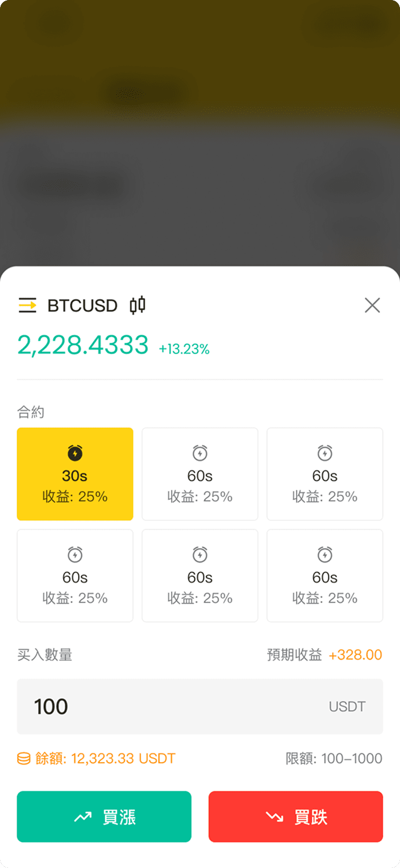The image size is (400, 868).
Task: Select the third contract option in the first row
Action: coord(325,474)
